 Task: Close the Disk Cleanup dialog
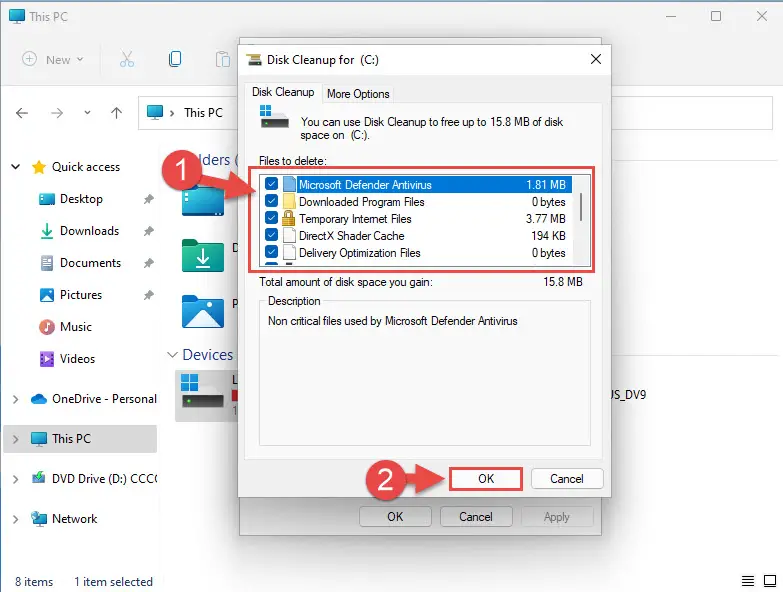pyautogui.click(x=596, y=59)
